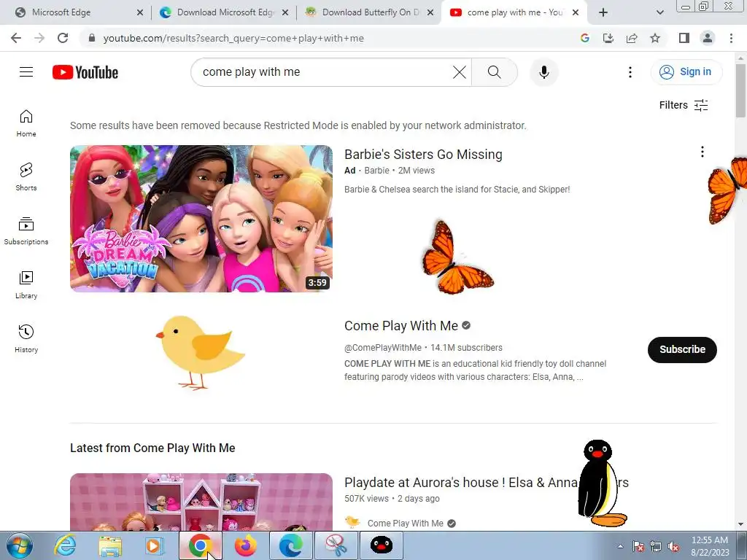Open Subscriptions in the sidebar
The height and width of the screenshot is (560, 747).
(x=26, y=231)
